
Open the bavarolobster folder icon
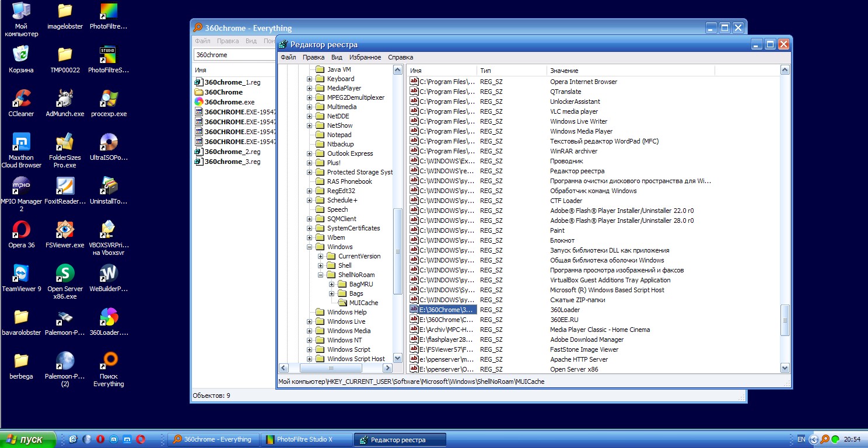tap(21, 321)
